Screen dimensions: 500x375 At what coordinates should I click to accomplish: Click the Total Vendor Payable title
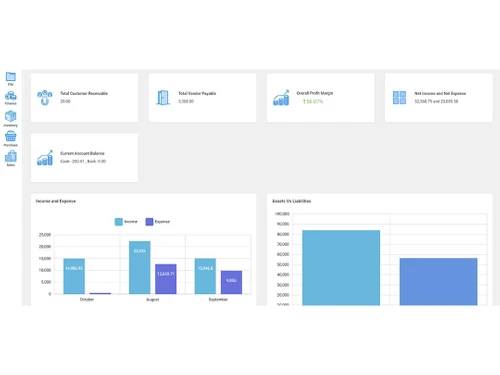[x=197, y=93]
